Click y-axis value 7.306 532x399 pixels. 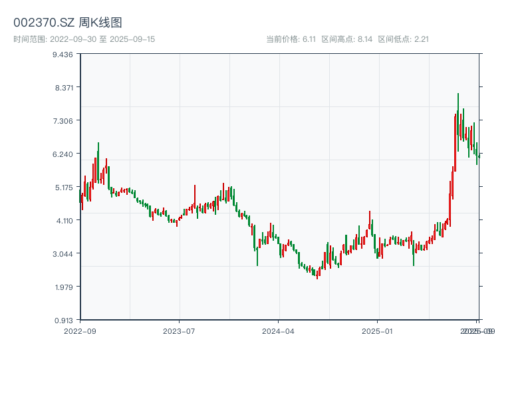point(63,121)
